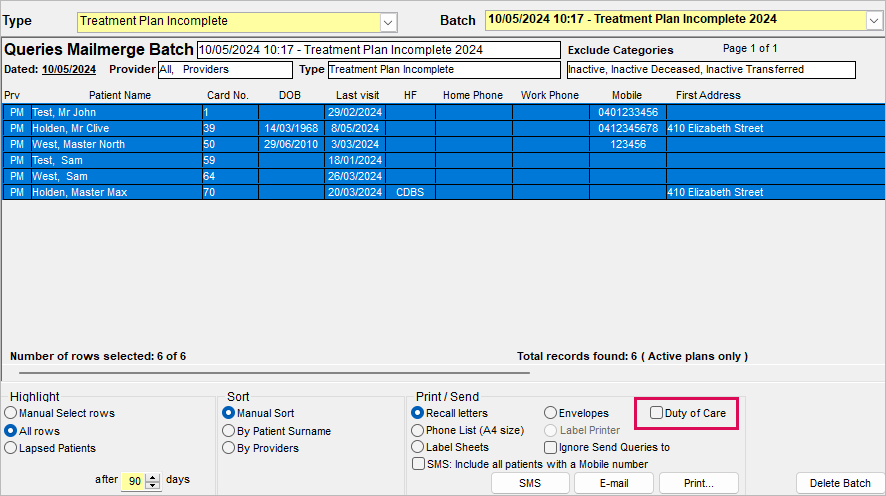Click the HF column header
Viewport: 886px width, 496px height.
click(x=410, y=95)
